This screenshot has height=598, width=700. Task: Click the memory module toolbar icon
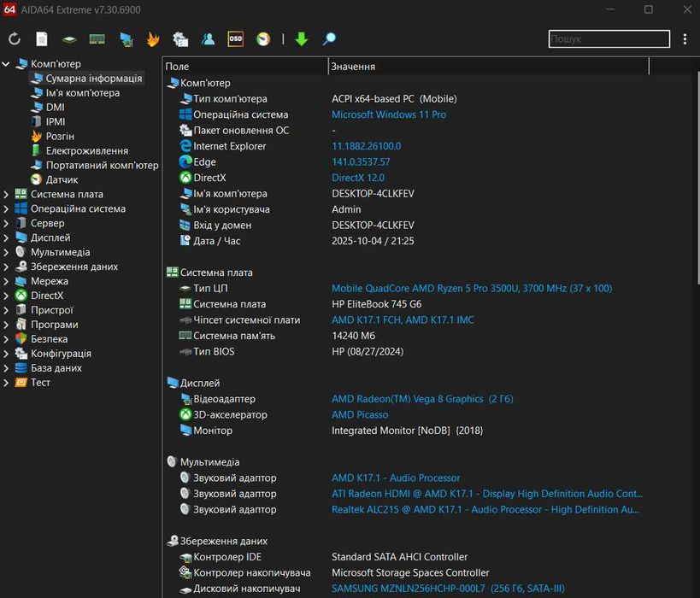click(x=97, y=39)
